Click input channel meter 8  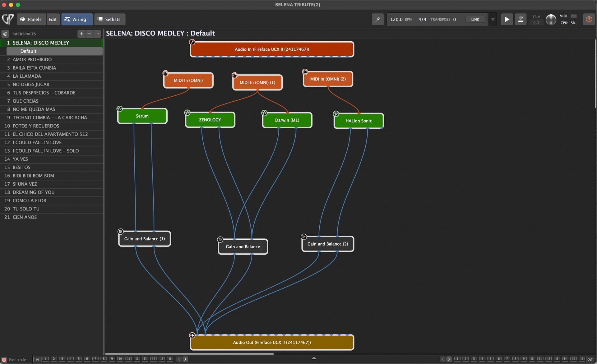click(x=104, y=359)
